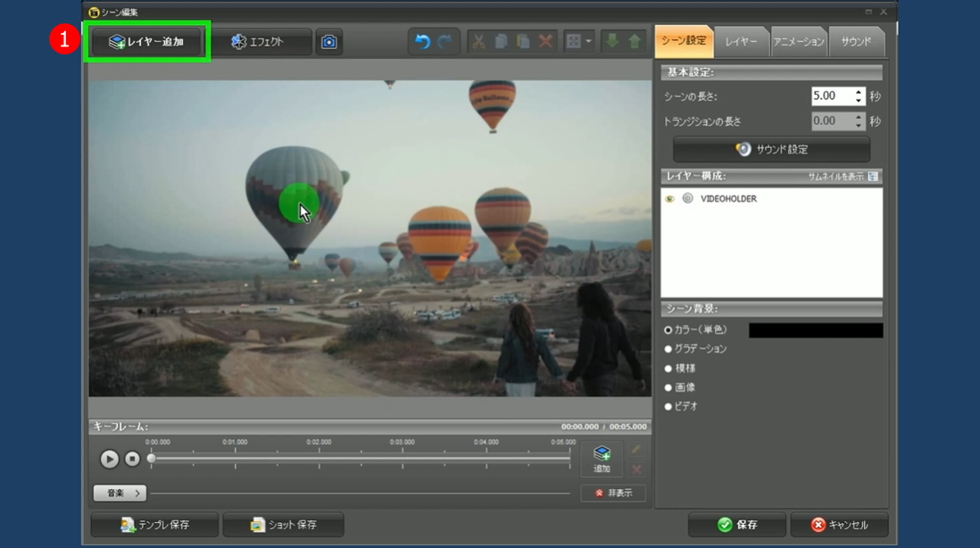The width and height of the screenshot is (980, 548).
Task: Click the scissors cut icon
Action: [x=478, y=42]
